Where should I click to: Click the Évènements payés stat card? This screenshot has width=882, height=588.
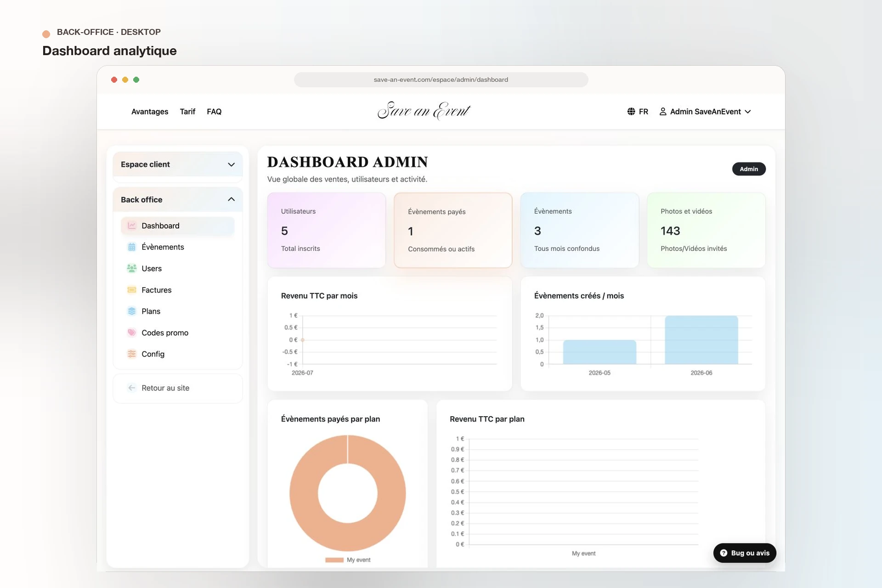(453, 230)
